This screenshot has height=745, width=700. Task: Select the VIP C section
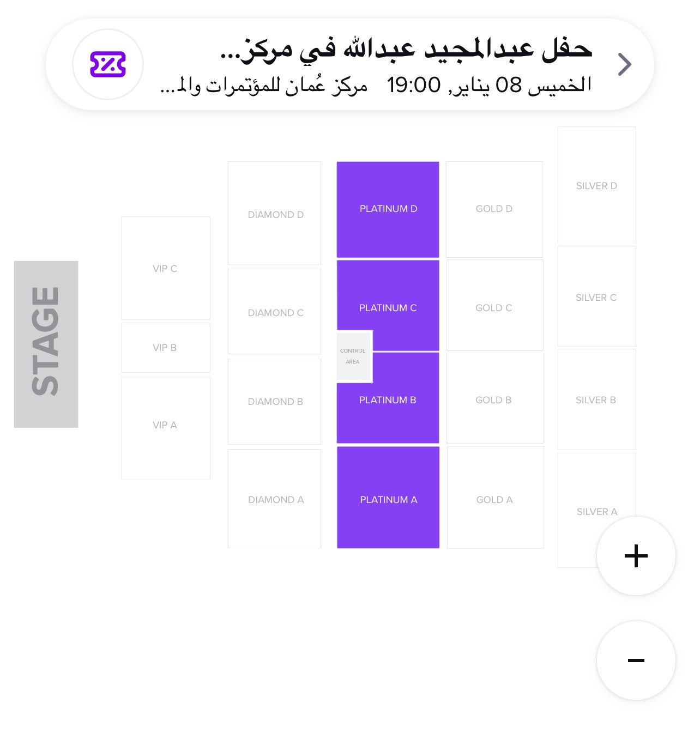[165, 268]
